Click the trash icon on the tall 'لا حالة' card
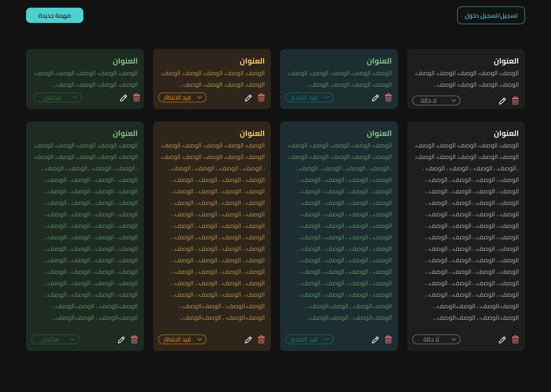Viewport: 551px width, 392px height. (x=515, y=340)
